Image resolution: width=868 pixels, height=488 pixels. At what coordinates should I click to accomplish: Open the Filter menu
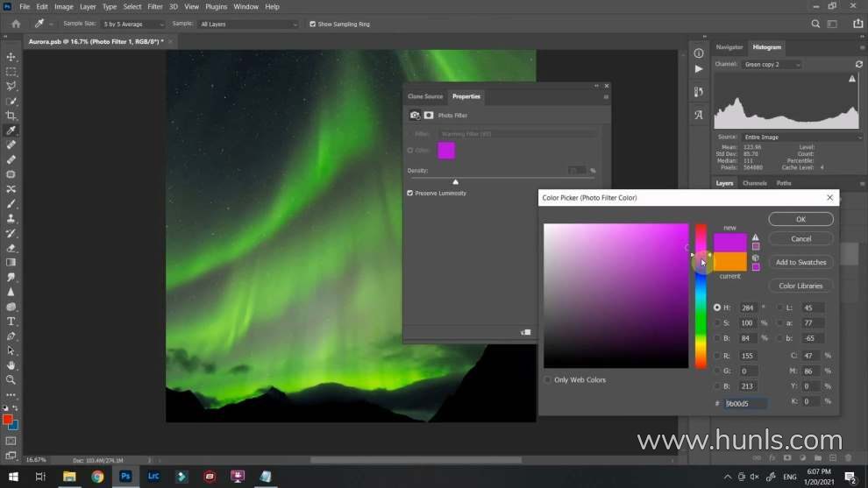[155, 7]
